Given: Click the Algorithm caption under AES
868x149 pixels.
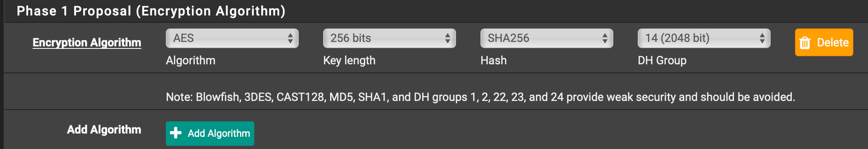Looking at the screenshot, I should [x=191, y=60].
